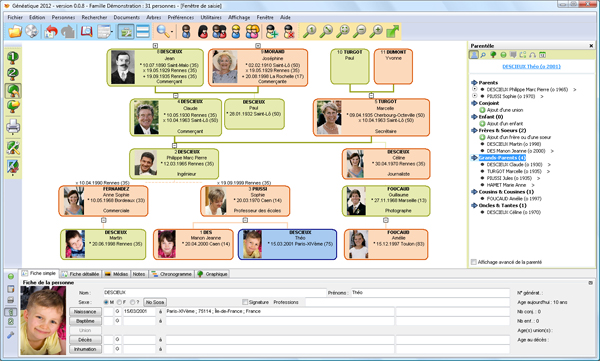Reset zoom with the magnifier 1 icon
The image size is (600, 361).
pos(309,31)
